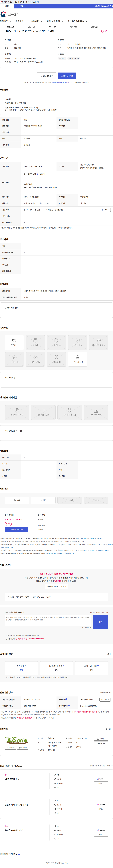113x868 pixels.
Task: Click the top 고용24 입사지원 button
Action: 67,76
